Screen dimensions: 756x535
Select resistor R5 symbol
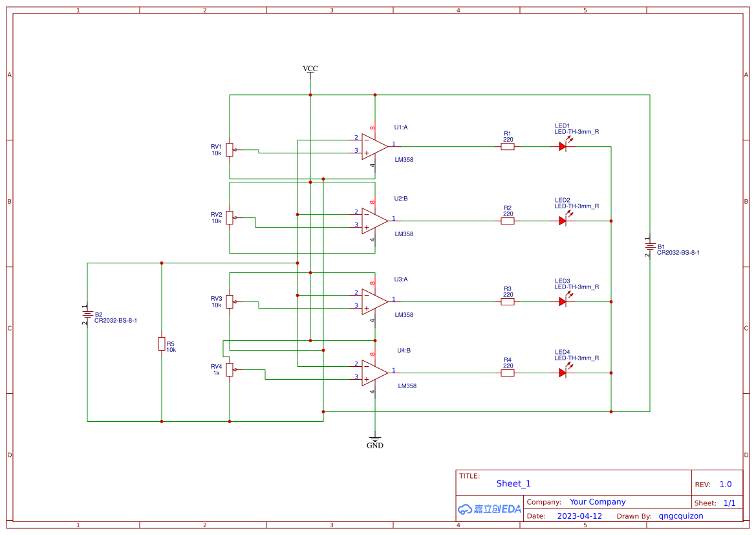point(162,344)
